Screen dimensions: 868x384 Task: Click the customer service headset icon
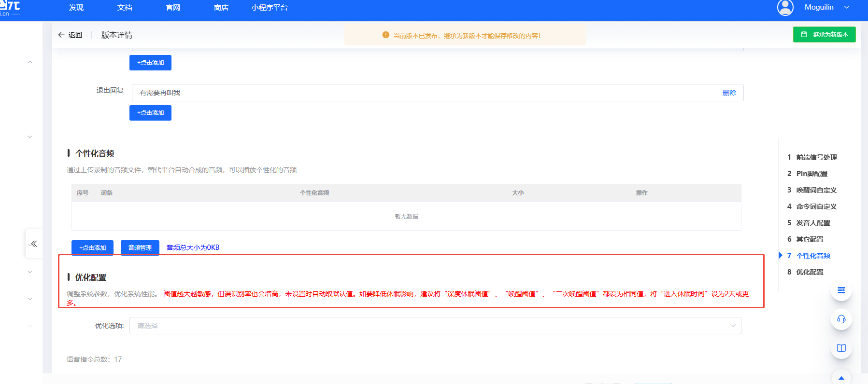[841, 319]
